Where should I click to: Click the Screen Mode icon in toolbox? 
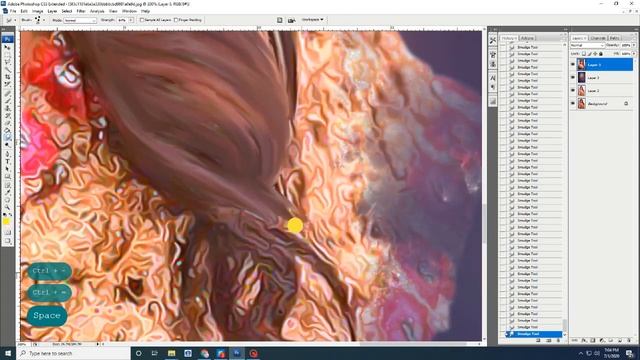(x=8, y=241)
